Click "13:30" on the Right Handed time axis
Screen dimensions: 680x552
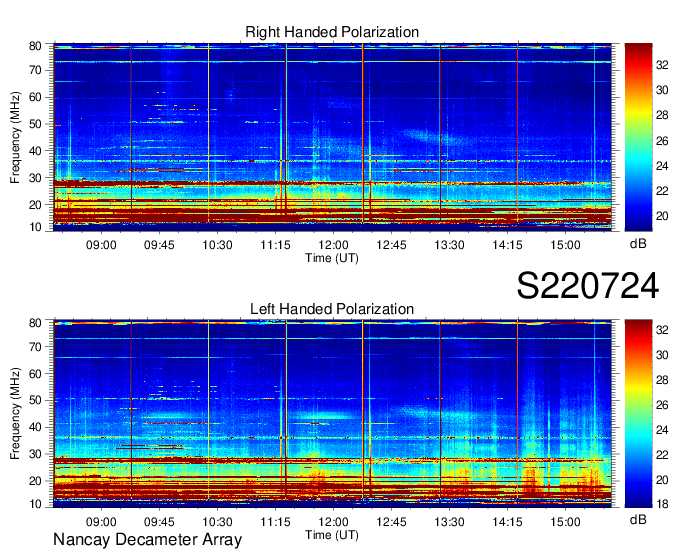coord(449,245)
